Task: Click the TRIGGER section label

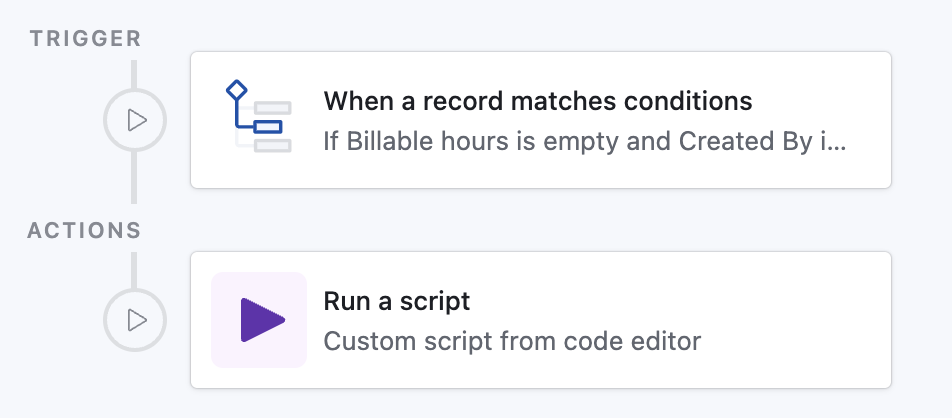Action: pos(85,39)
